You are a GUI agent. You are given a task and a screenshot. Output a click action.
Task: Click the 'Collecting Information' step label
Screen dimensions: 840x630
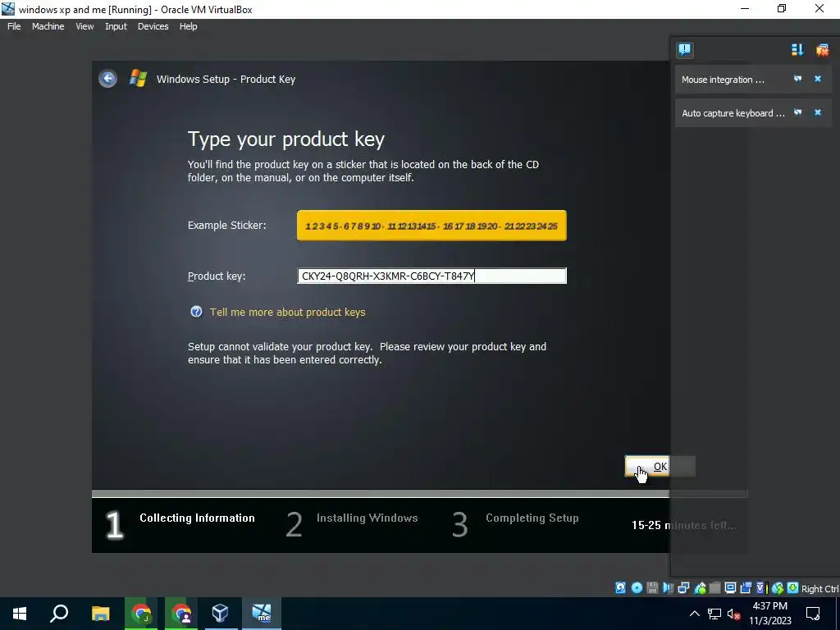(x=197, y=518)
